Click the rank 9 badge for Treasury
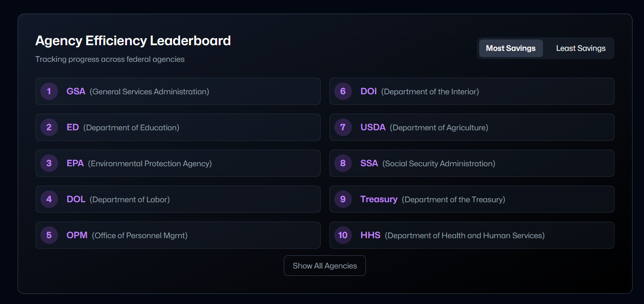Viewport: 644px width, 304px height. (343, 199)
